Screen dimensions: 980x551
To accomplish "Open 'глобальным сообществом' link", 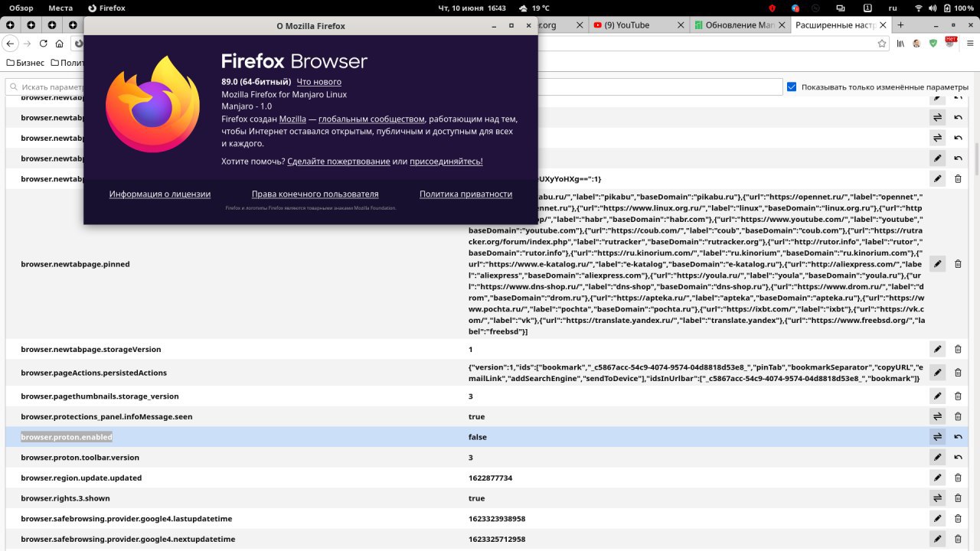I will [x=371, y=119].
